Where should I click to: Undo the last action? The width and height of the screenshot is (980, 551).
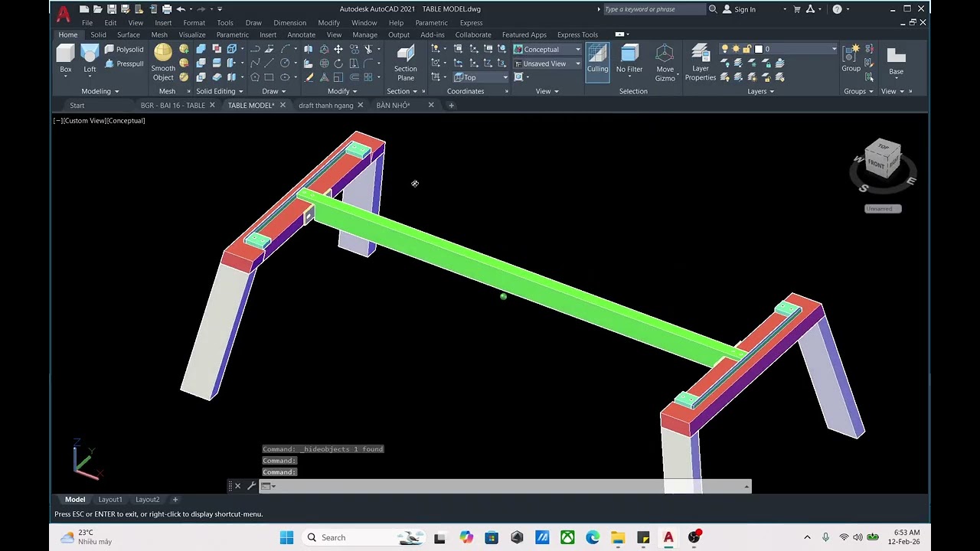coord(181,9)
